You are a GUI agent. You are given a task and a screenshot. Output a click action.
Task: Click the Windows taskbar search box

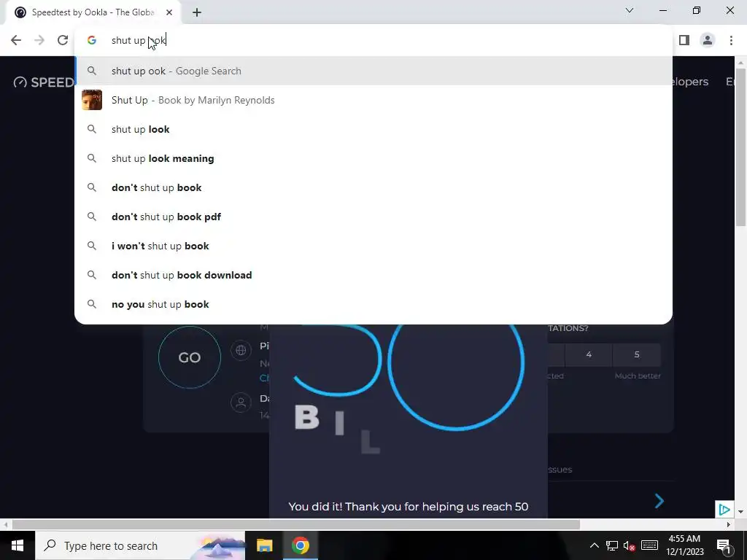(140, 545)
